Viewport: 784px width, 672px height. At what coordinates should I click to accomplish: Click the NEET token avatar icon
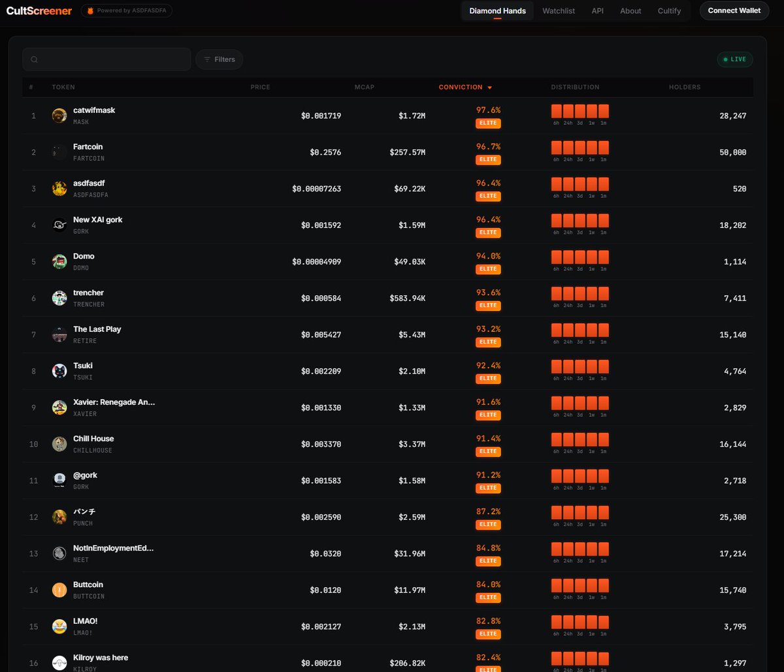click(x=59, y=554)
